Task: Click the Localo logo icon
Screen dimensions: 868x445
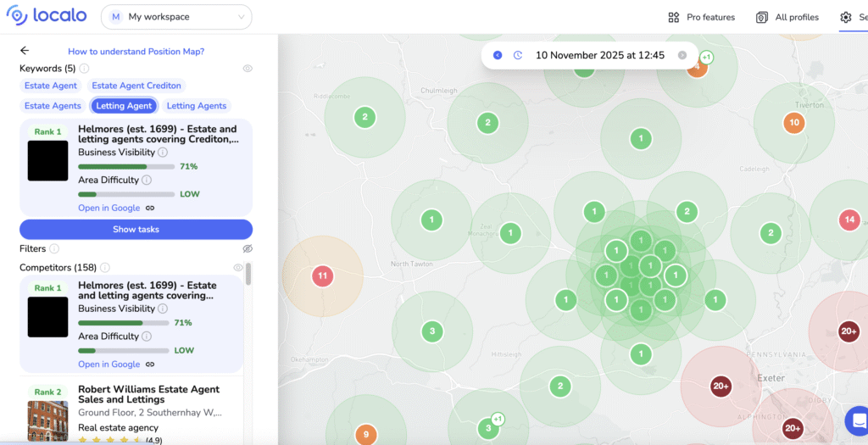Action: point(17,17)
